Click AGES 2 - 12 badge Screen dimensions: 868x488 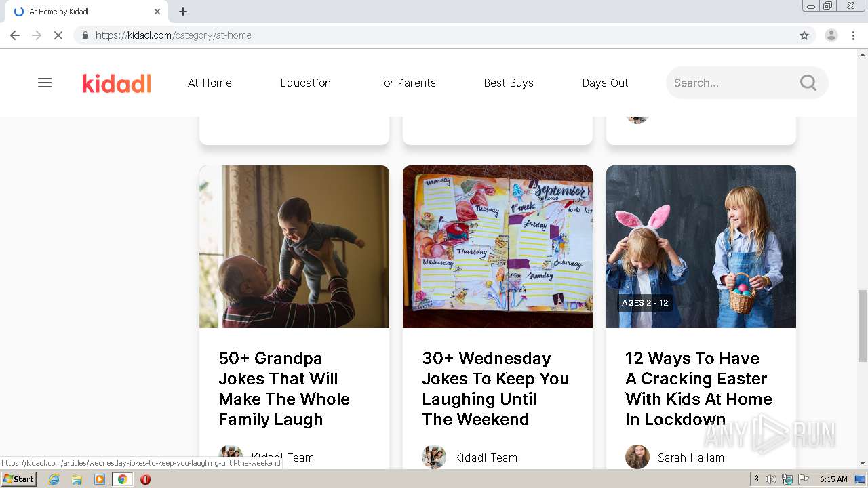pyautogui.click(x=645, y=302)
